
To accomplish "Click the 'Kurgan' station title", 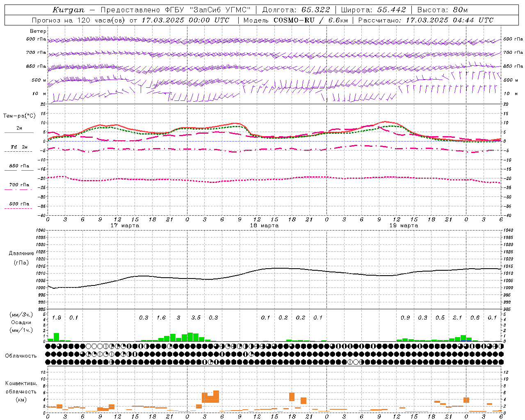I will 68,10.
